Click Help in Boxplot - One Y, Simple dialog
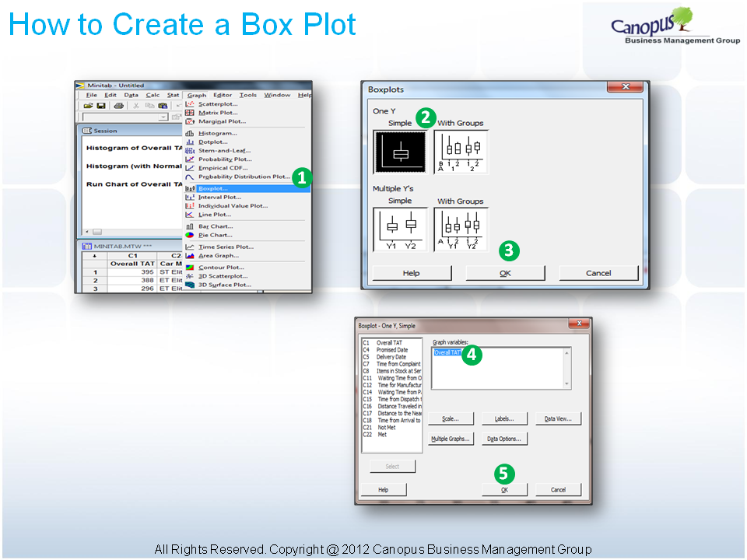 click(x=384, y=489)
